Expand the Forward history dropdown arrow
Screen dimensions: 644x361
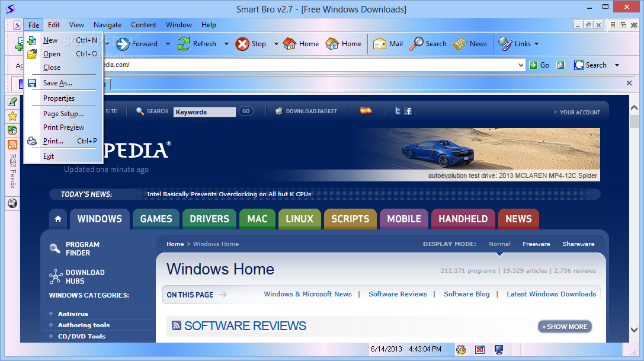click(x=168, y=44)
